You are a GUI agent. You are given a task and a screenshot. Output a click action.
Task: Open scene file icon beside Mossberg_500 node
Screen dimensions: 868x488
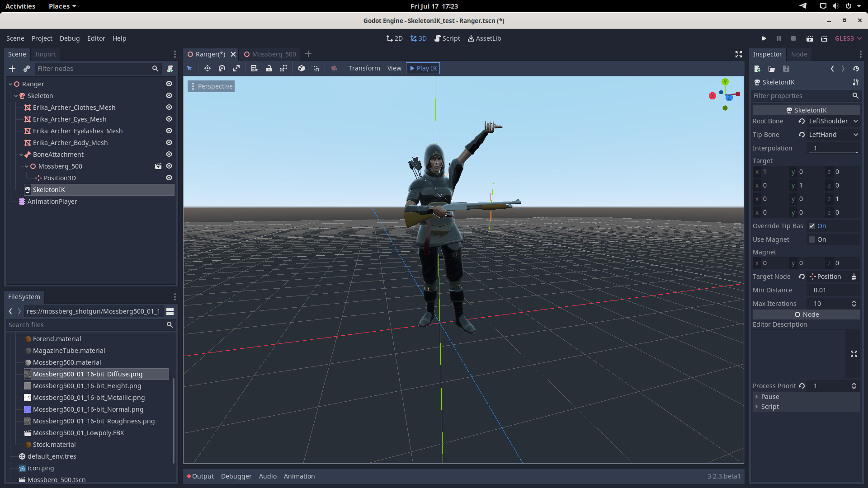coord(158,166)
